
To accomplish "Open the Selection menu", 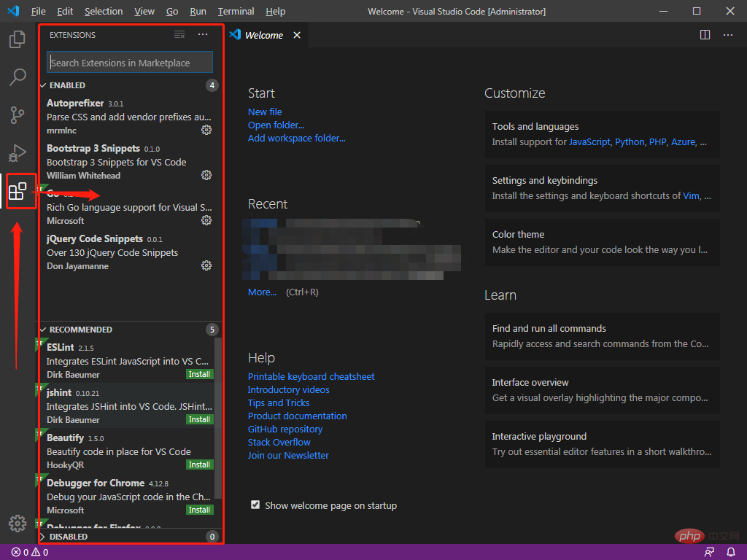I will pos(104,11).
